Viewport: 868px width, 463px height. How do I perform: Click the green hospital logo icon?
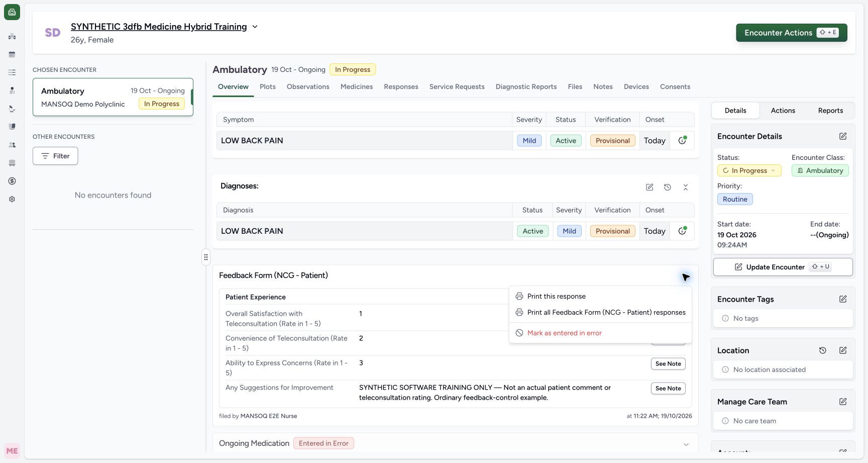(12, 12)
